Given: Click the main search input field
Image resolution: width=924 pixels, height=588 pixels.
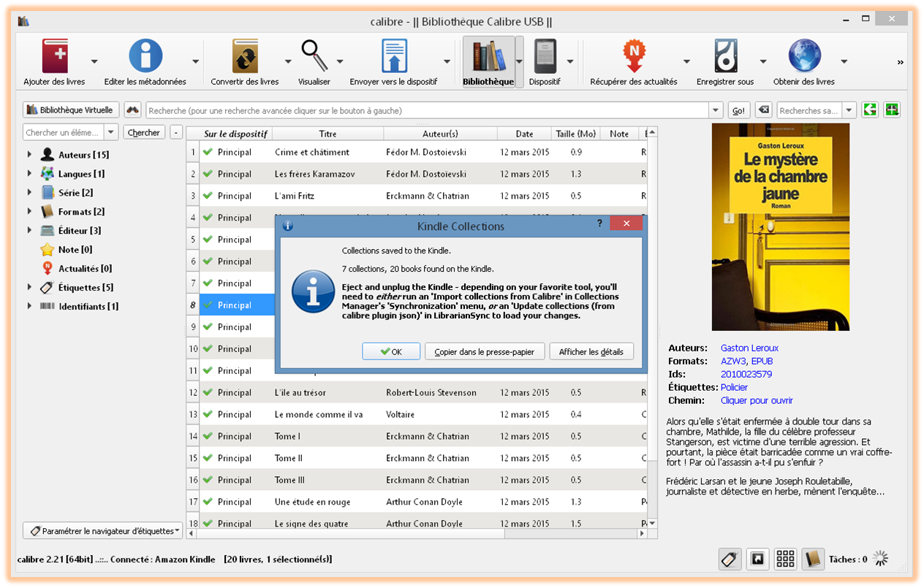Looking at the screenshot, I should coord(428,110).
